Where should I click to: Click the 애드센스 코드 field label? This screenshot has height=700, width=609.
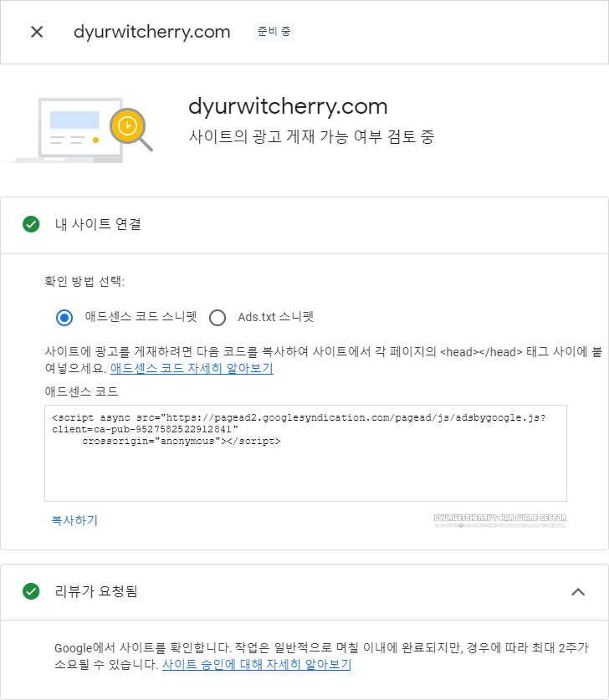(81, 391)
